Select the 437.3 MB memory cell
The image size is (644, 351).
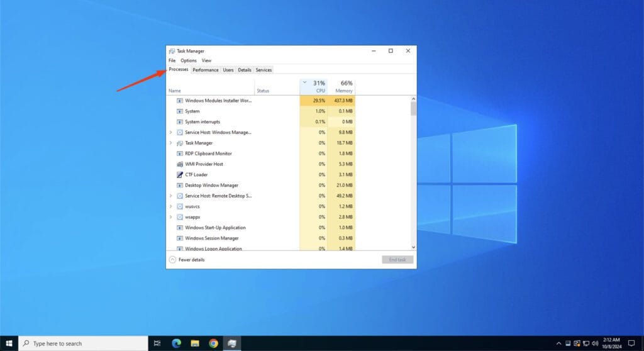341,101
